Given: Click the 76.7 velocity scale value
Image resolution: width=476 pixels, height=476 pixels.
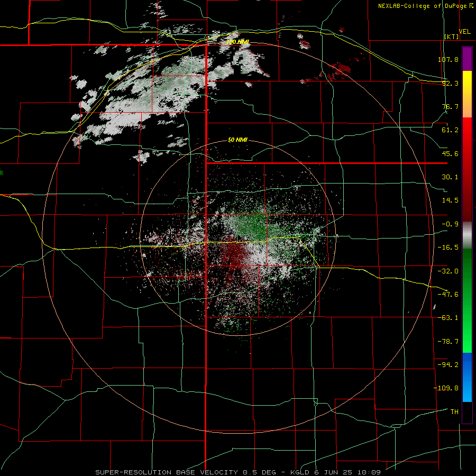Looking at the screenshot, I should click(450, 106).
